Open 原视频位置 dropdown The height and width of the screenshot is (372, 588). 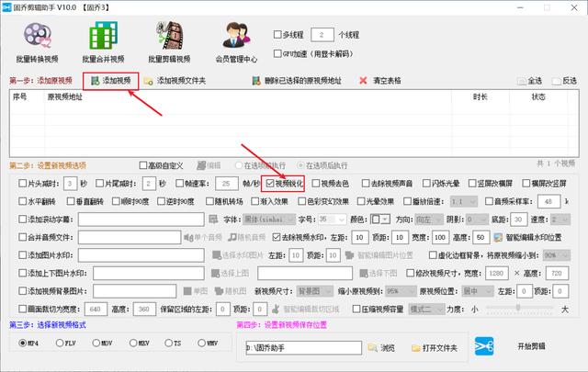478,291
